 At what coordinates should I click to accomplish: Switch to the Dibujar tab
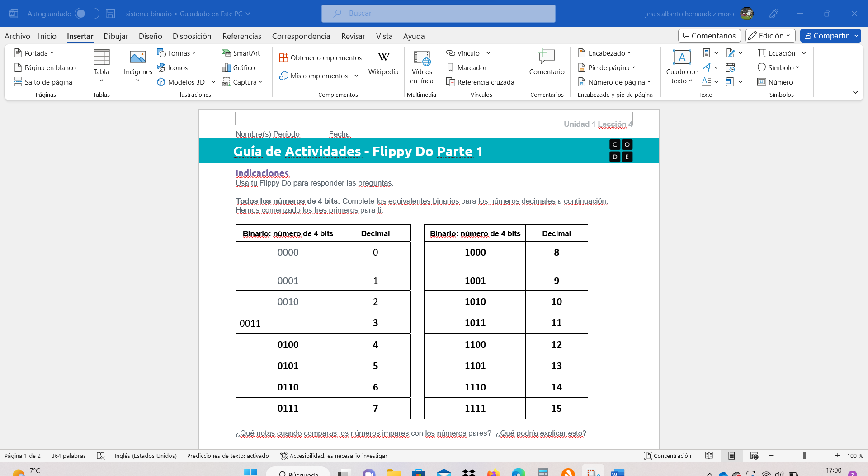tap(116, 36)
